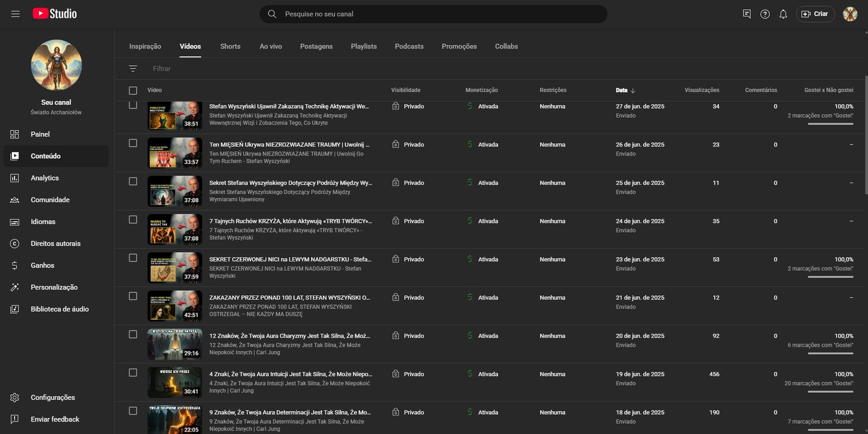Switch to the Playlists tab
Image resolution: width=868 pixels, height=434 pixels.
pos(363,47)
